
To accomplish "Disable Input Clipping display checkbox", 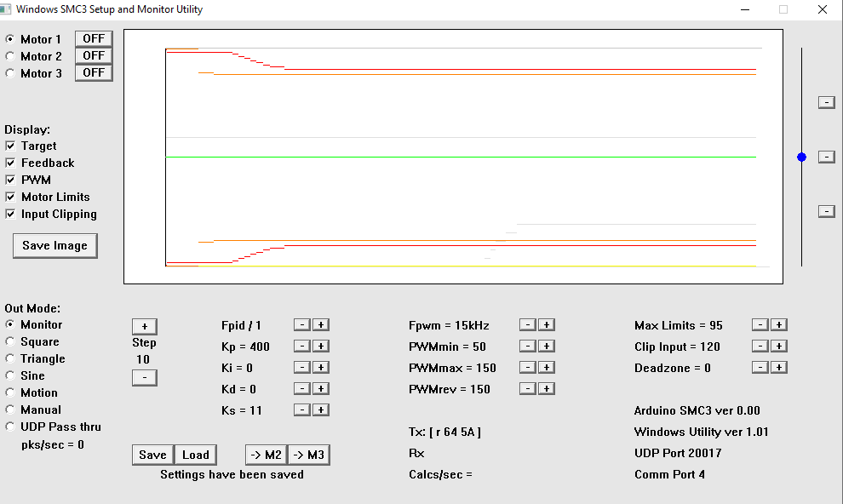I will pos(10,214).
